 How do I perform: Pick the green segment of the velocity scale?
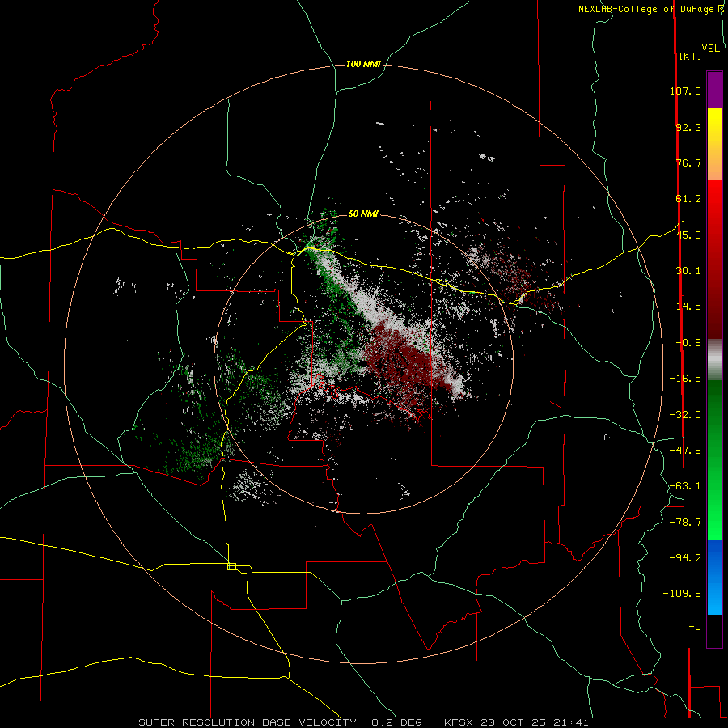(714, 459)
